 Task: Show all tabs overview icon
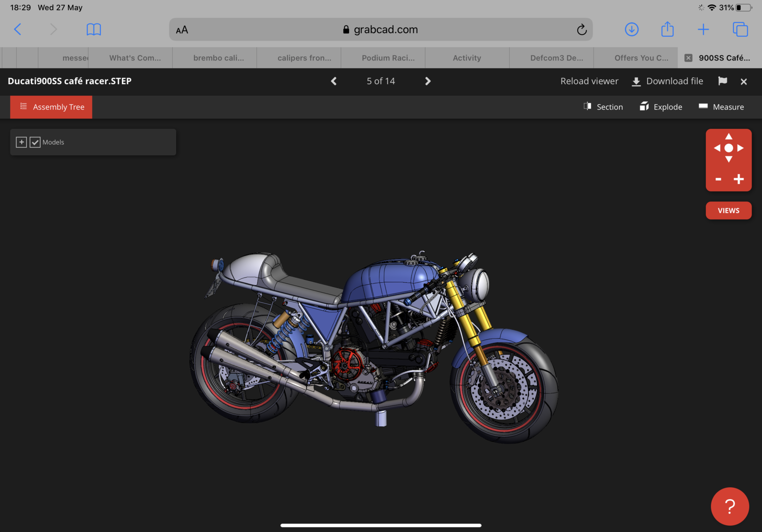[x=740, y=30]
